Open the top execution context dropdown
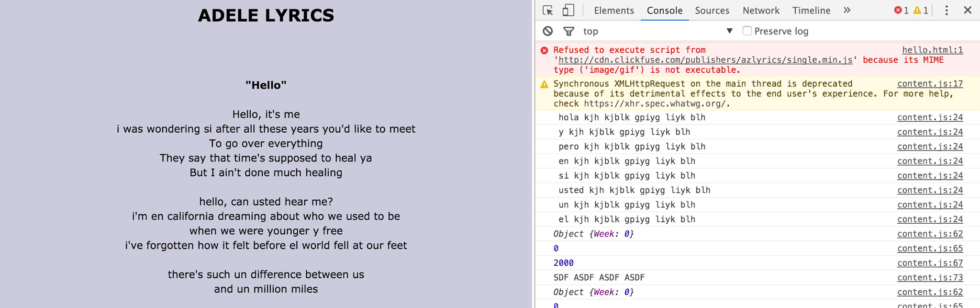 coord(658,31)
